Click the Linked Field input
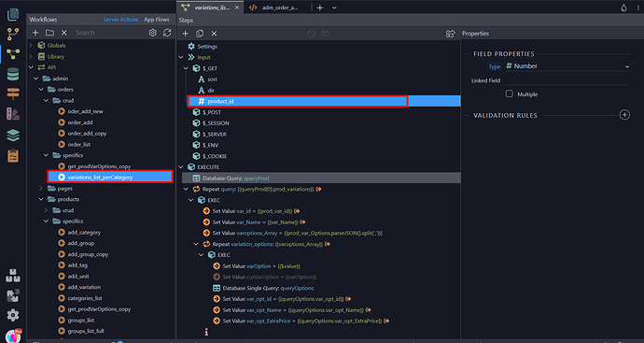This screenshot has height=343, width=644. pos(567,80)
